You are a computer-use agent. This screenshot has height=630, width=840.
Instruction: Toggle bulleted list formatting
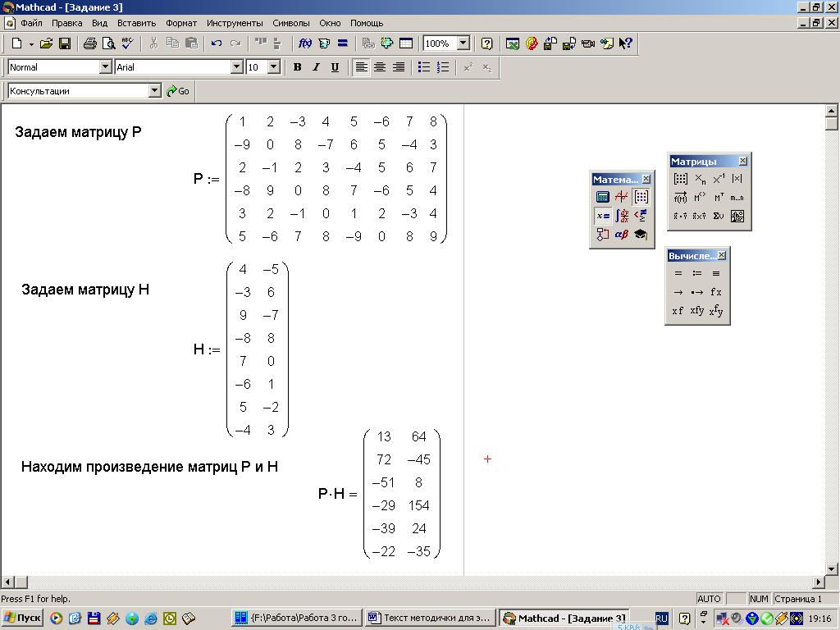point(424,67)
